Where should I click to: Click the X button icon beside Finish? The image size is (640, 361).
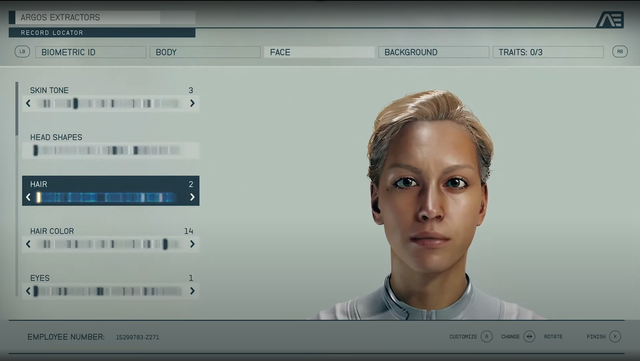pyautogui.click(x=615, y=336)
